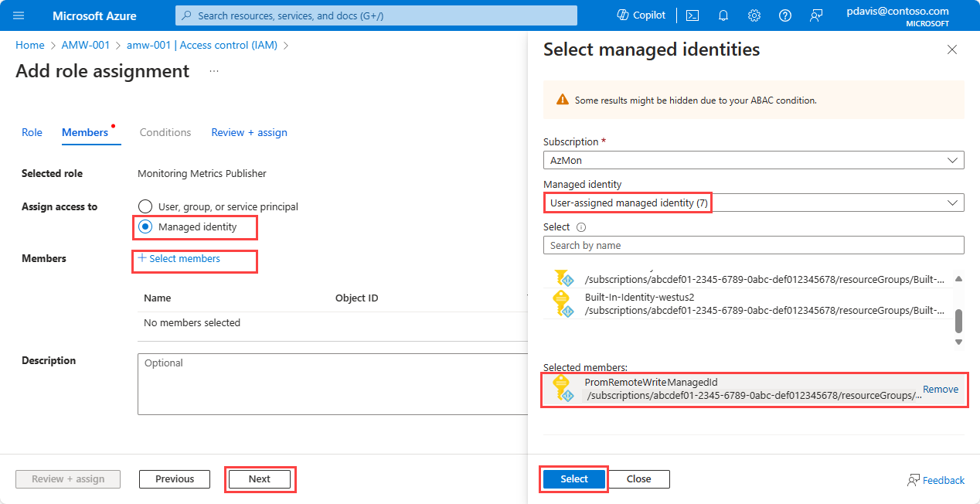Choose User, group, or service principal
This screenshot has height=504, width=980.
(145, 206)
